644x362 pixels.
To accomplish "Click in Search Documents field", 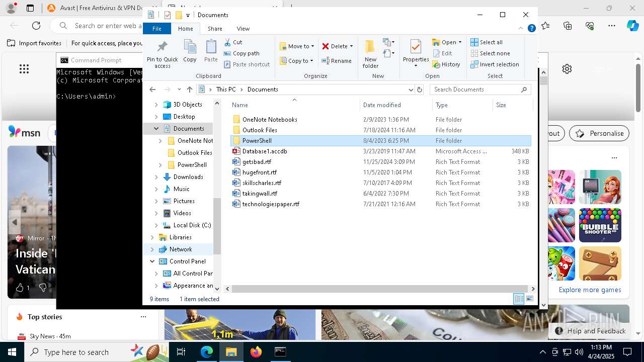I will 480,89.
